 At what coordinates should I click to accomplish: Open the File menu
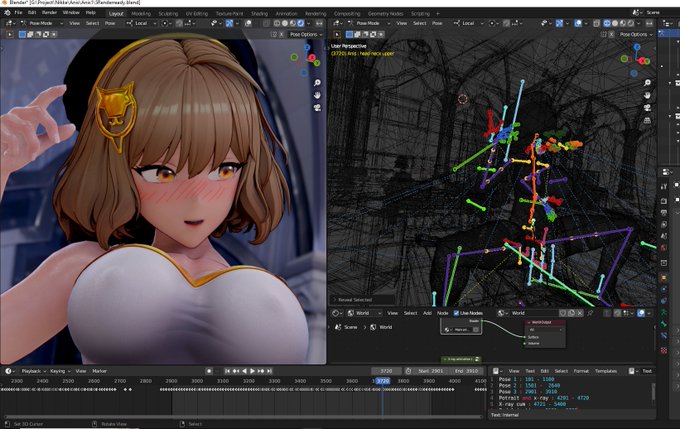18,13
